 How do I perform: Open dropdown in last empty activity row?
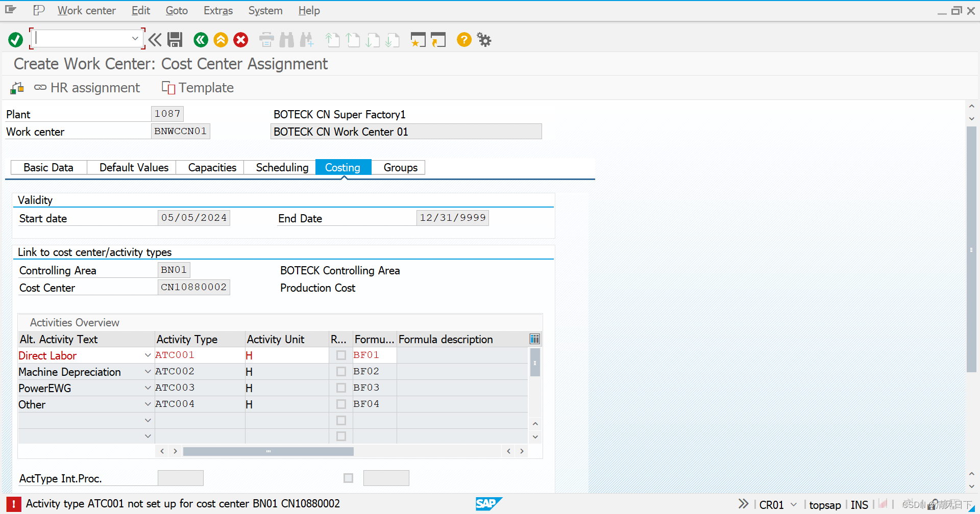(148, 436)
